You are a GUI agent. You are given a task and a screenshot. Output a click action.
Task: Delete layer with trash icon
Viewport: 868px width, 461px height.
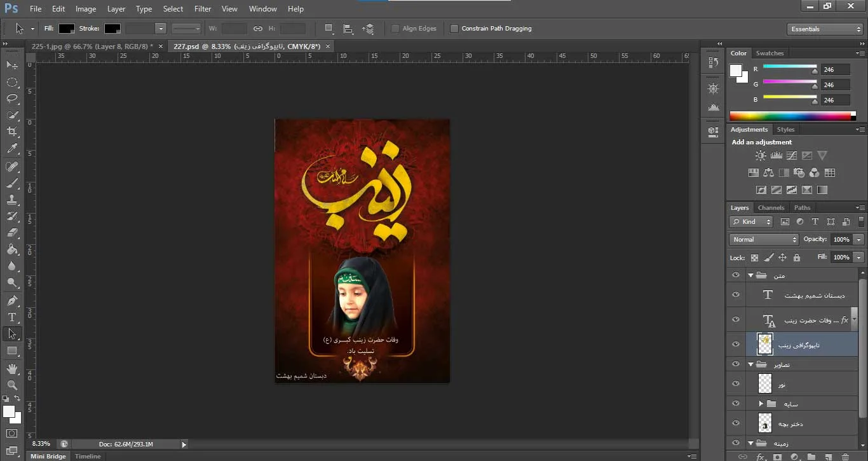tap(845, 457)
